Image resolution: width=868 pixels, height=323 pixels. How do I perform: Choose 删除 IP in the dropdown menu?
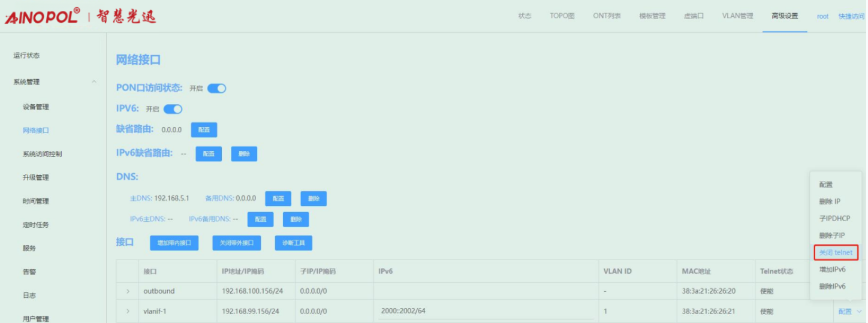click(830, 201)
